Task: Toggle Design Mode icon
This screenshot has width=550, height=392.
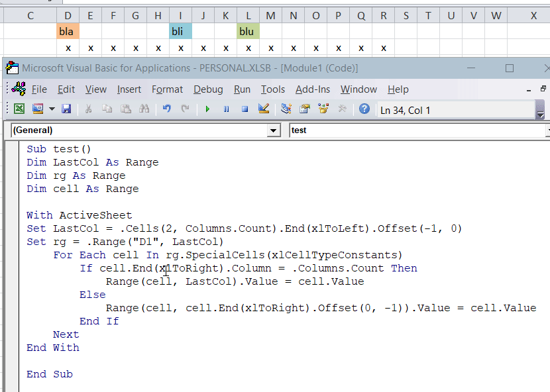Action: coord(264,109)
